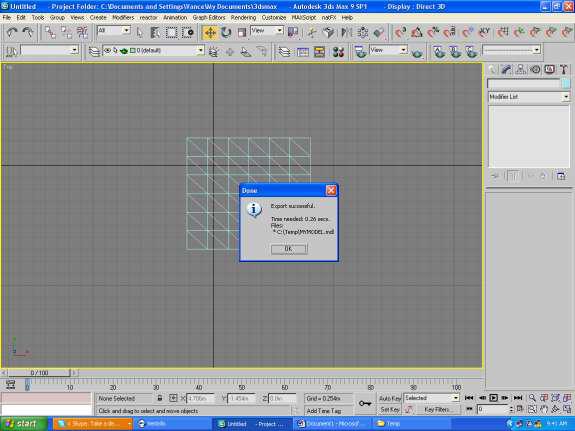Click the time slider 0/100 handle
The width and height of the screenshot is (575, 431).
(x=39, y=373)
